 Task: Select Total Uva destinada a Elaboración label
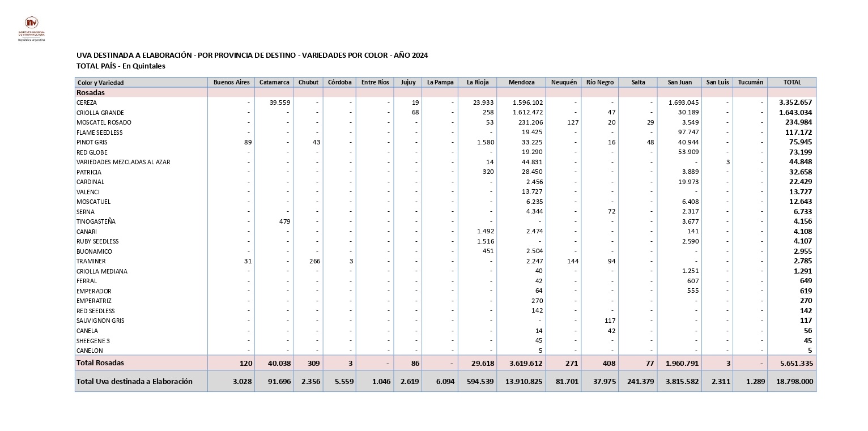click(x=134, y=382)
